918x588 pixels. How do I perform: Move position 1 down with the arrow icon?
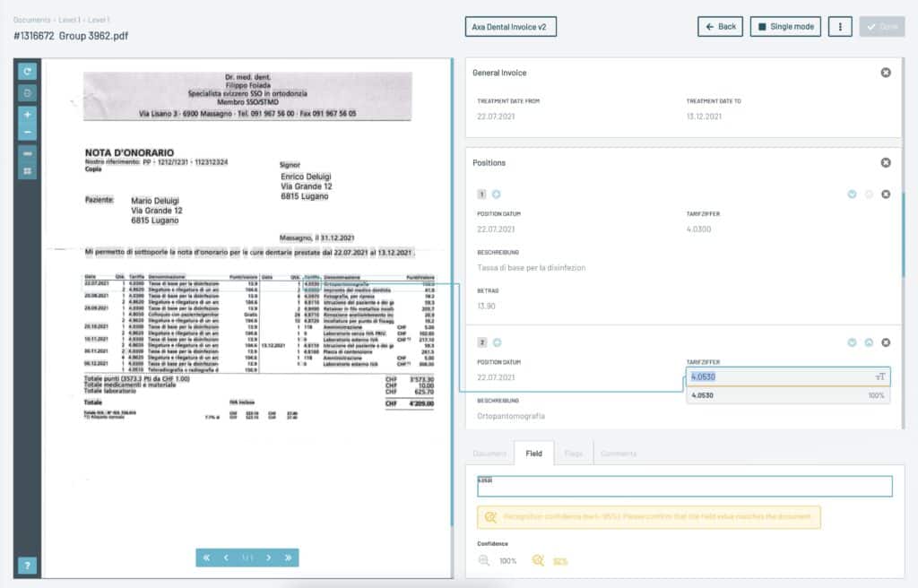[x=853, y=195]
